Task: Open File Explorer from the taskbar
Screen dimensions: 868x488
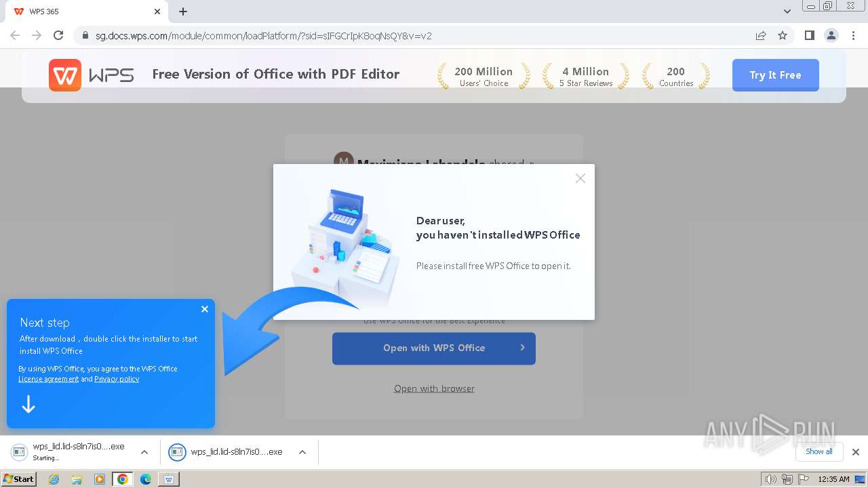Action: click(x=77, y=479)
